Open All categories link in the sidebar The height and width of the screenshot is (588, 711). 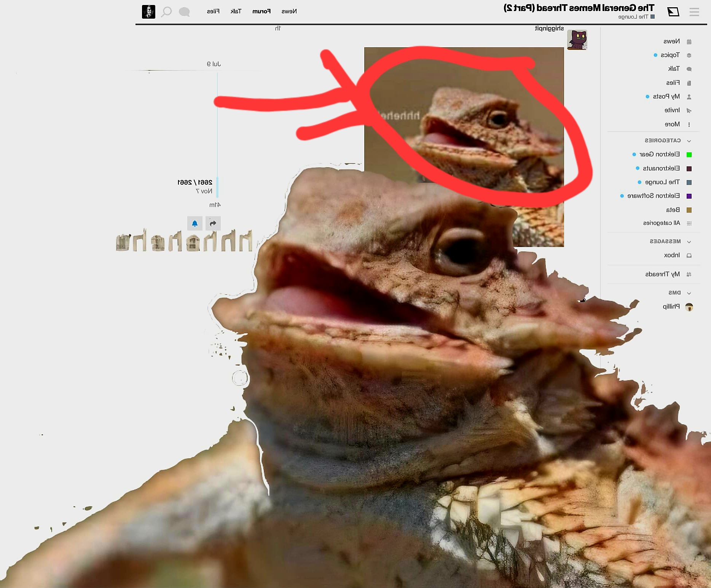pos(662,223)
